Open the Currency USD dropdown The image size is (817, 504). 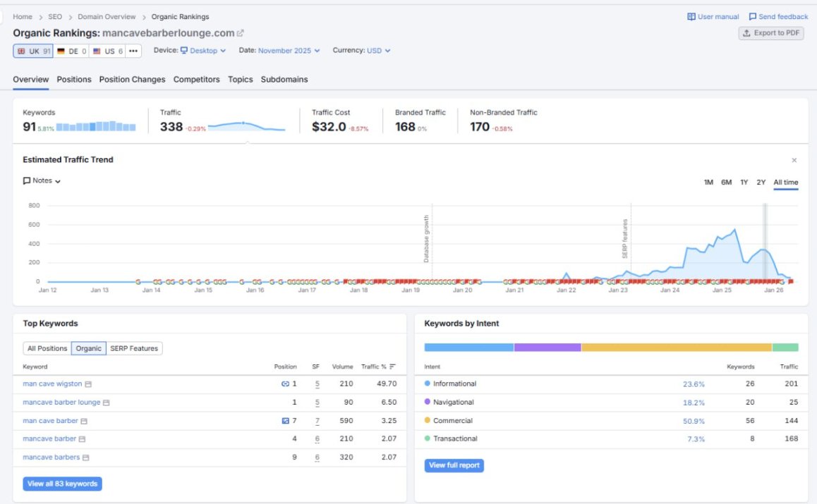[378, 51]
